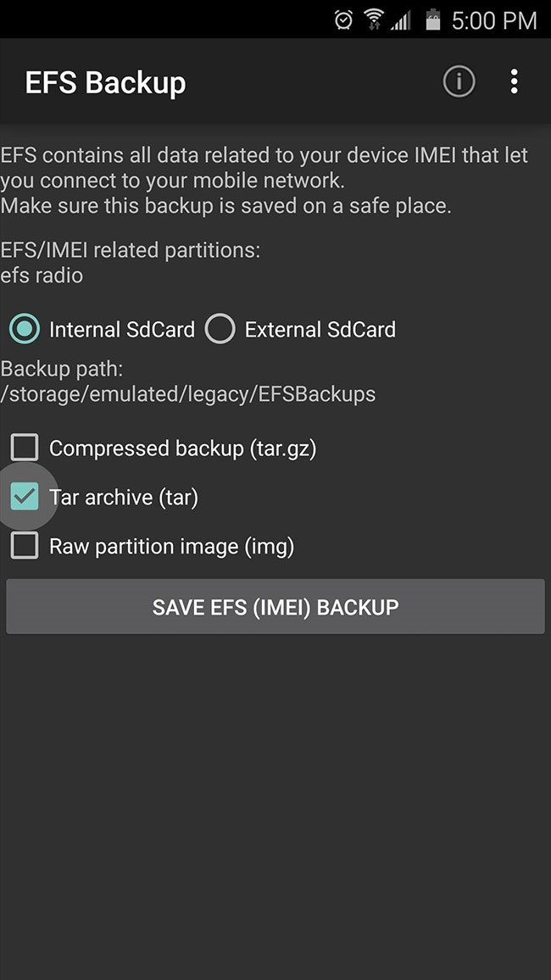Select the Internal SdCard radio button
Image resolution: width=551 pixels, height=980 pixels.
25,329
